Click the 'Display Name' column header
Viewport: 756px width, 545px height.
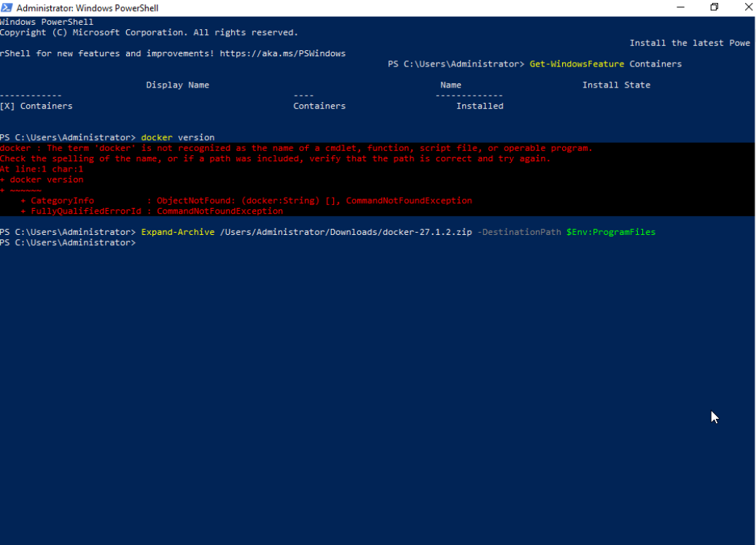(177, 85)
